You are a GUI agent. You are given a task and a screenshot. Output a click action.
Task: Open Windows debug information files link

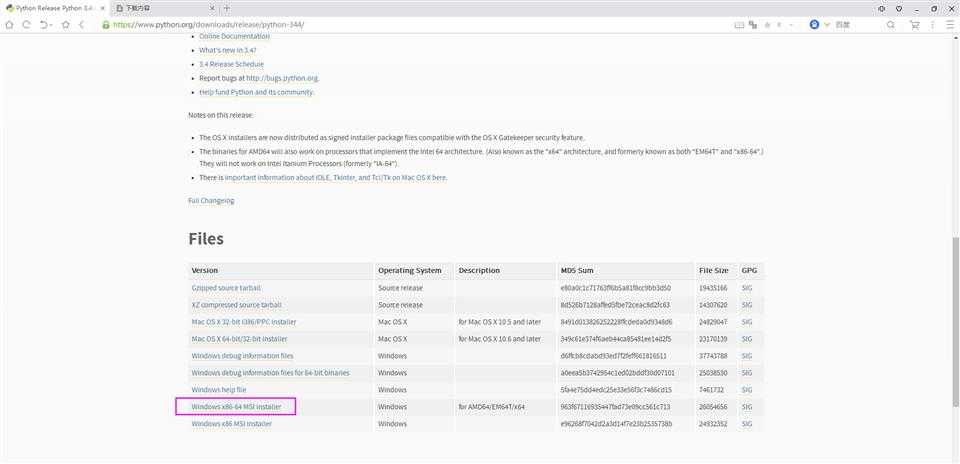[242, 356]
